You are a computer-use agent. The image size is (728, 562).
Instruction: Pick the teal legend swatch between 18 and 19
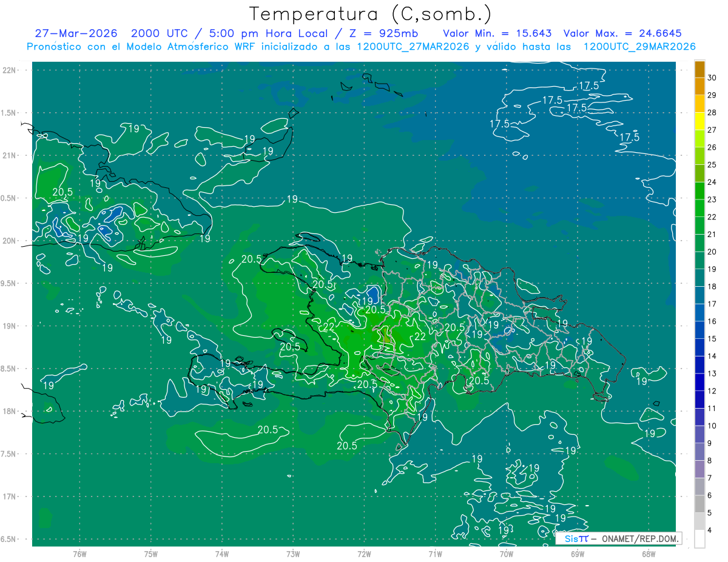tap(699, 278)
